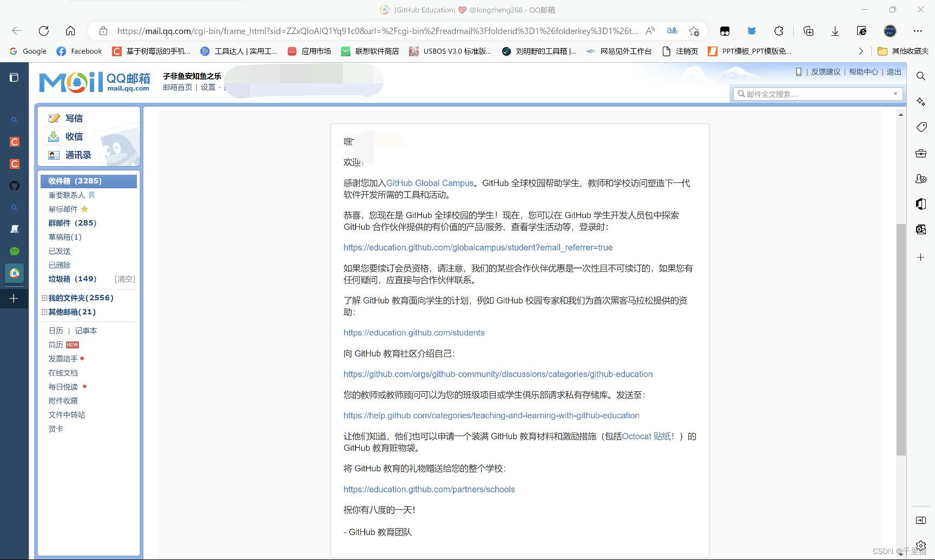
Task: Open Edge sidebar Outlook icon
Action: [x=921, y=229]
